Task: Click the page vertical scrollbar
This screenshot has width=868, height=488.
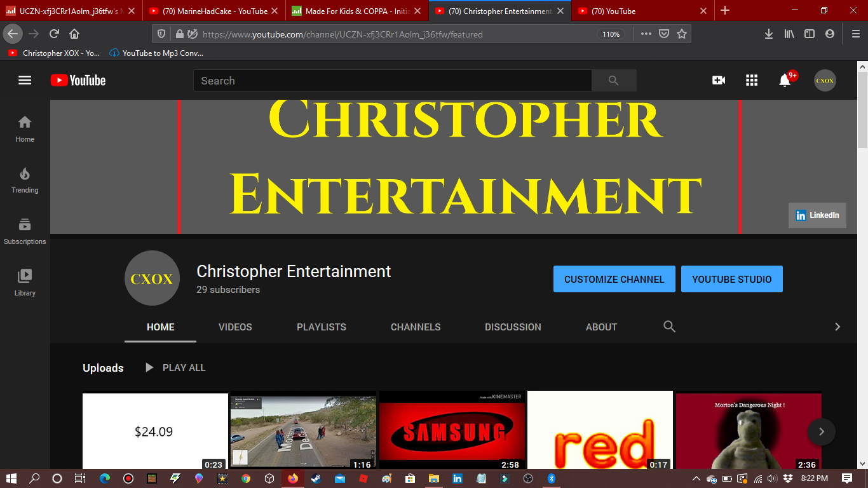Action: click(x=862, y=111)
